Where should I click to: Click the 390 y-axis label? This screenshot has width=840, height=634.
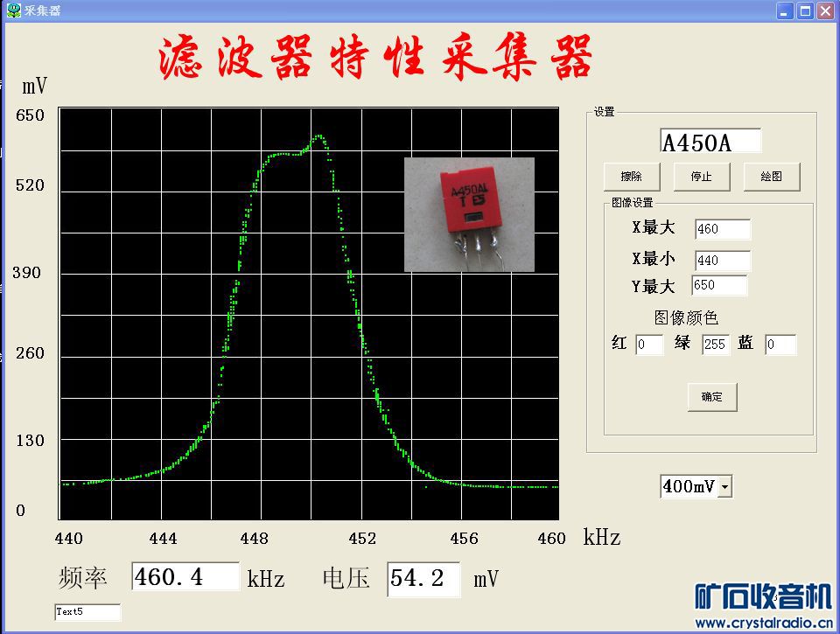coord(27,273)
